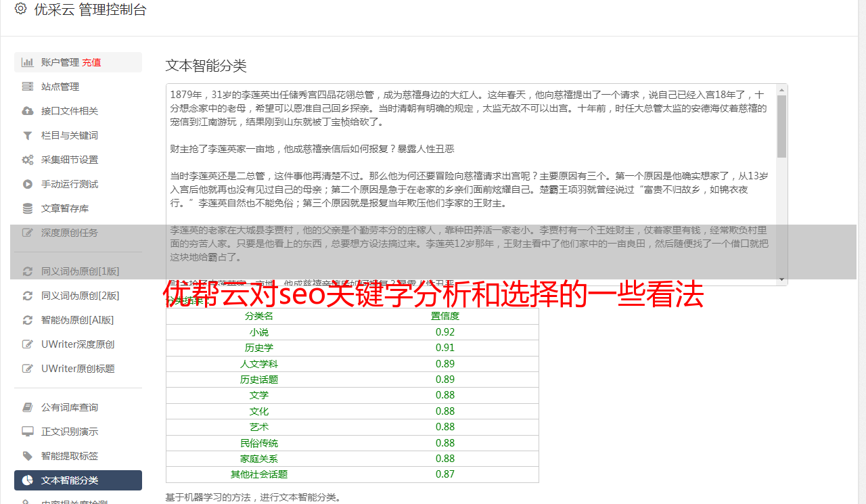Select the 民俗传统 category cell

(x=259, y=443)
